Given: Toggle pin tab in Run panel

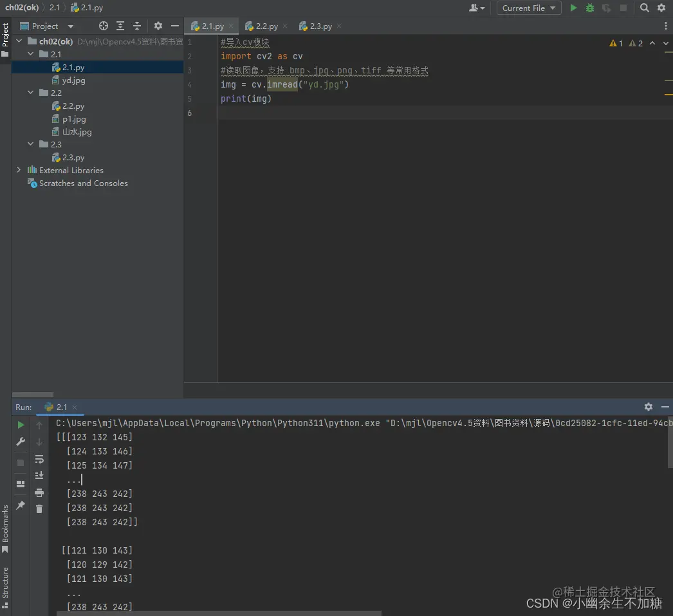Looking at the screenshot, I should pos(20,505).
